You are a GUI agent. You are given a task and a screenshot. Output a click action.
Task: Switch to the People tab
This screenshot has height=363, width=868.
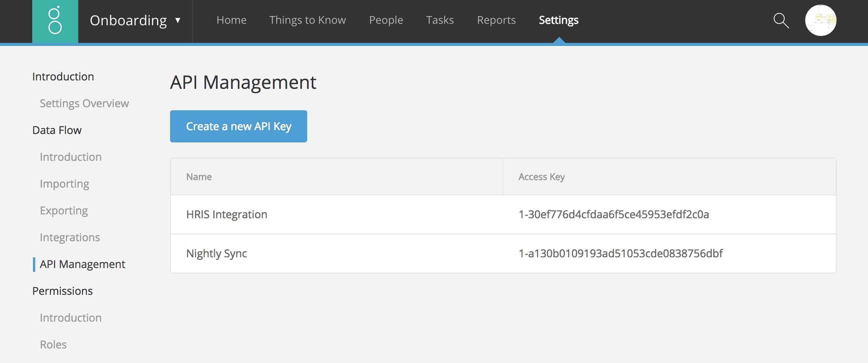pos(386,20)
